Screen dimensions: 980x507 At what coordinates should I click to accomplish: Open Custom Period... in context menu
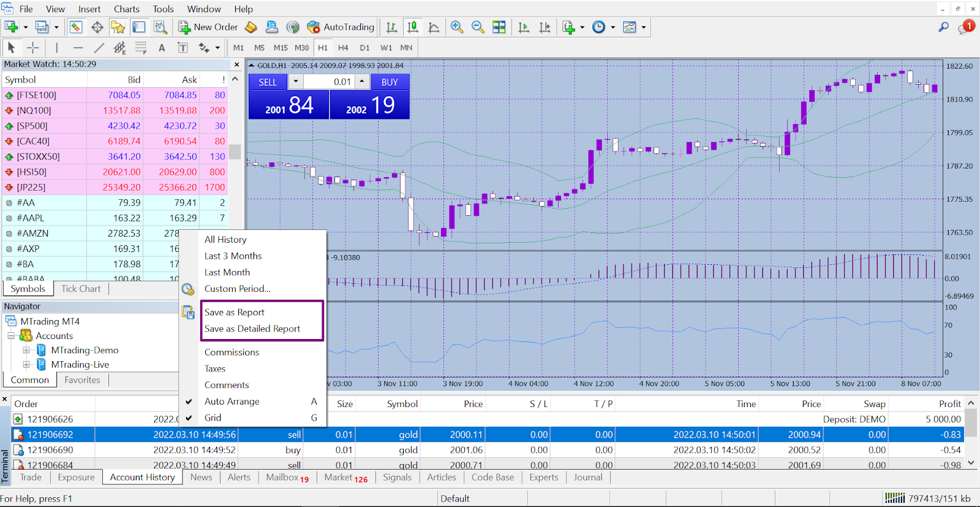tap(253, 289)
